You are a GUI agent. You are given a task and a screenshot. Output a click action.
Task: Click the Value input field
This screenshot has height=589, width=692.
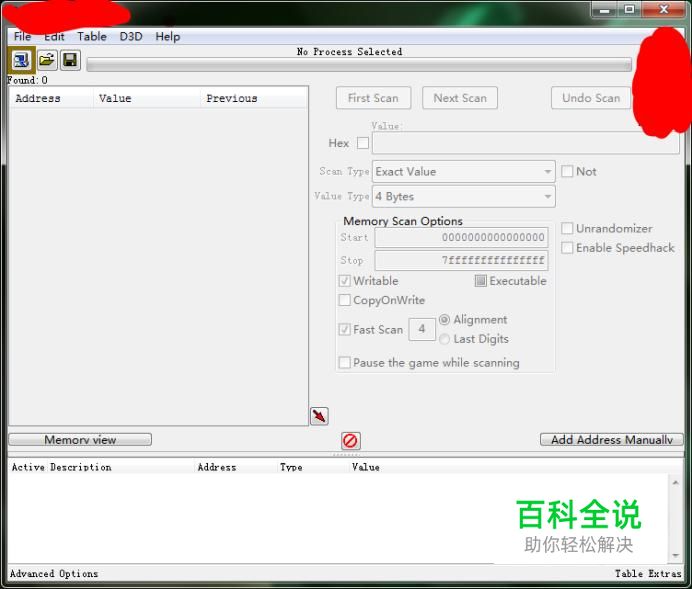526,143
